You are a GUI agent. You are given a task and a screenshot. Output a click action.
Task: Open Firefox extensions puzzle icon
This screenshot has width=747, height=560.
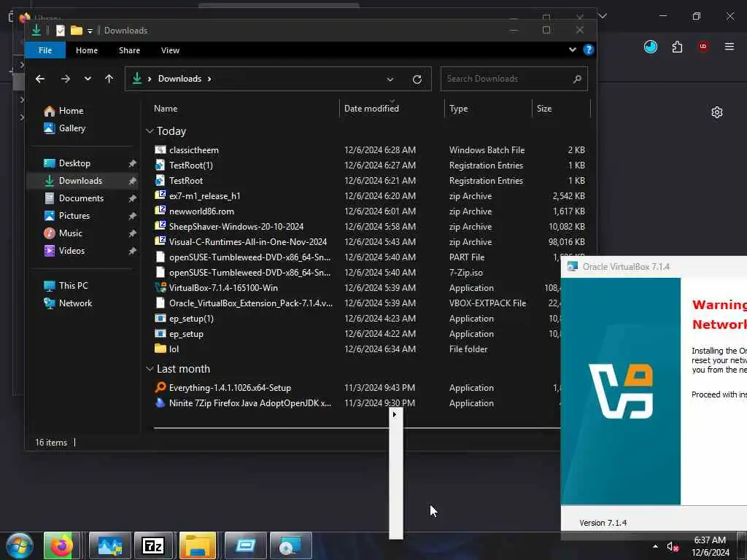coord(677,47)
